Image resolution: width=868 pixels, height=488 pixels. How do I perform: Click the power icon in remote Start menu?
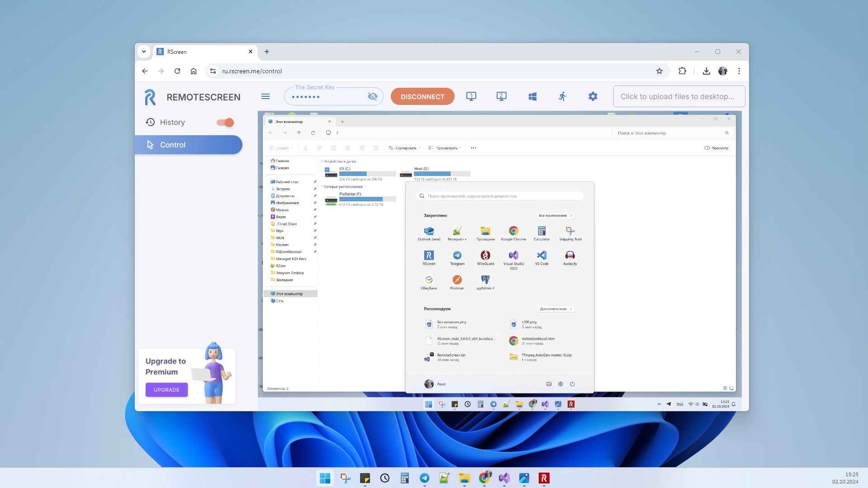tap(572, 384)
